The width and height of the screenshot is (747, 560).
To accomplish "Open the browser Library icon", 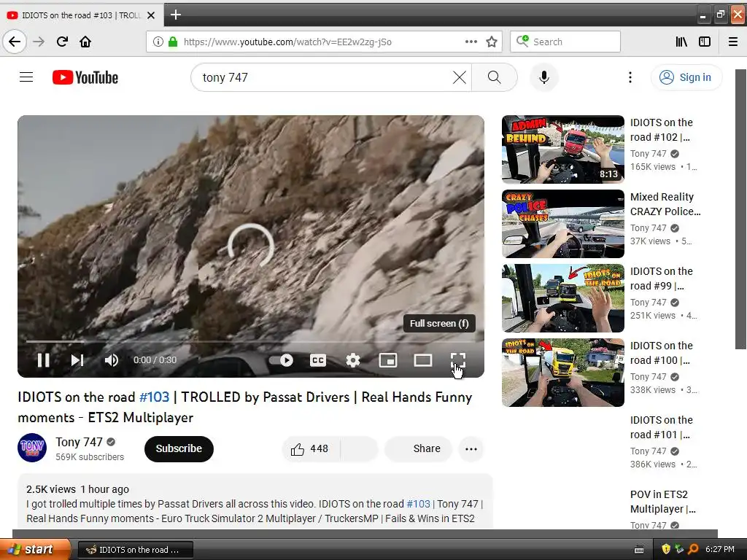I will pos(681,42).
